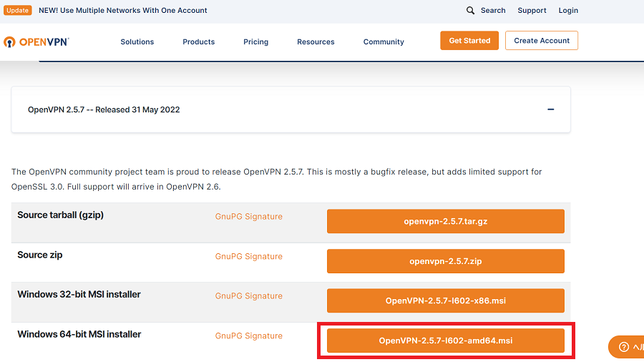Open the Community menu
Screen dimensions: 644x362
384,41
